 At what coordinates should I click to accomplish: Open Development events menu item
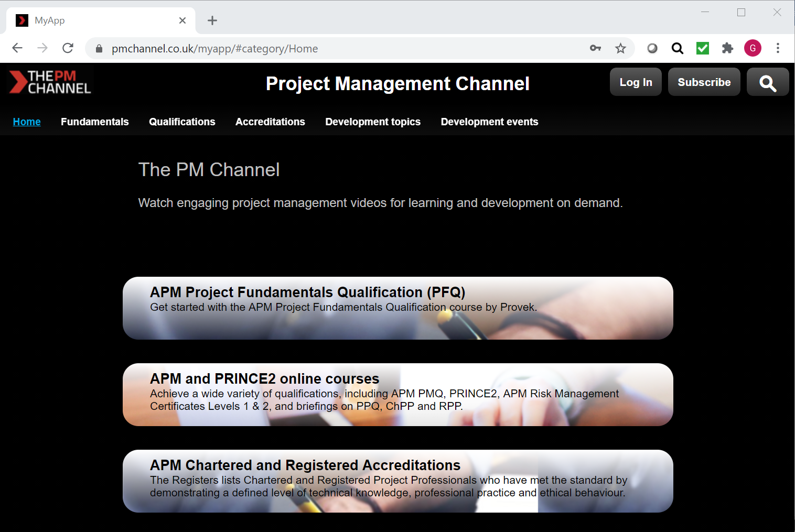(489, 122)
